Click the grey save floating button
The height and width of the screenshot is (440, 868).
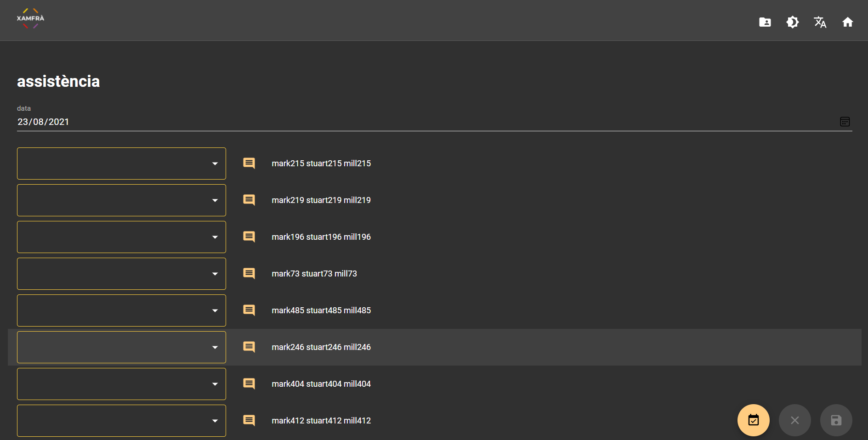[x=836, y=420]
